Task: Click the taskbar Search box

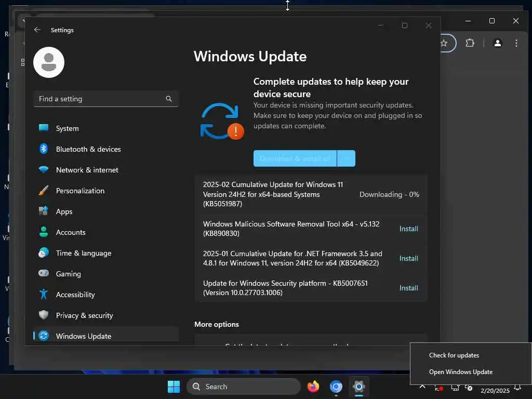Action: click(x=243, y=387)
